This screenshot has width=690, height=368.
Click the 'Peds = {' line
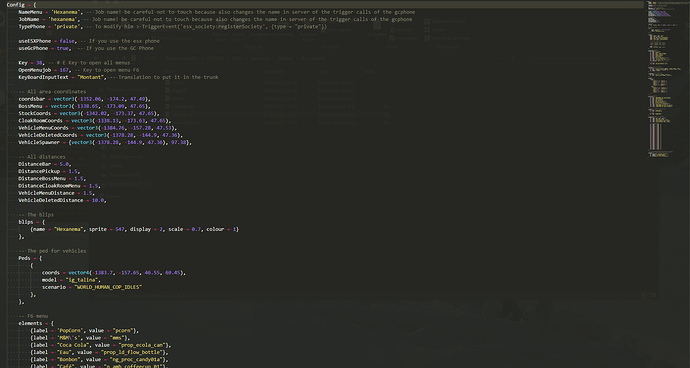click(30, 258)
